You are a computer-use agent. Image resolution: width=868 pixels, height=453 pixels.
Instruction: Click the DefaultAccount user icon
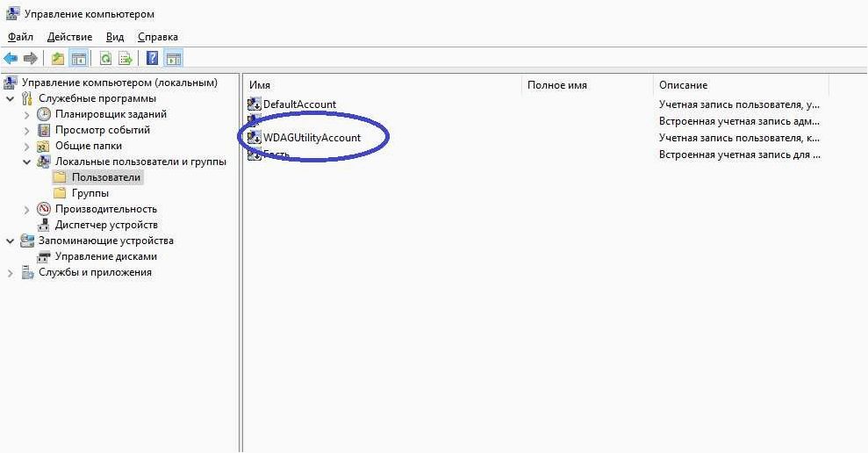(x=255, y=104)
